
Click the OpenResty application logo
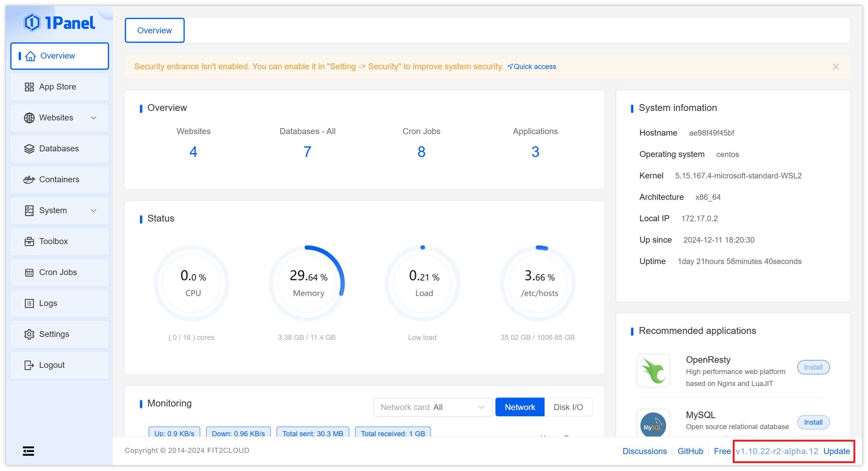coord(653,371)
